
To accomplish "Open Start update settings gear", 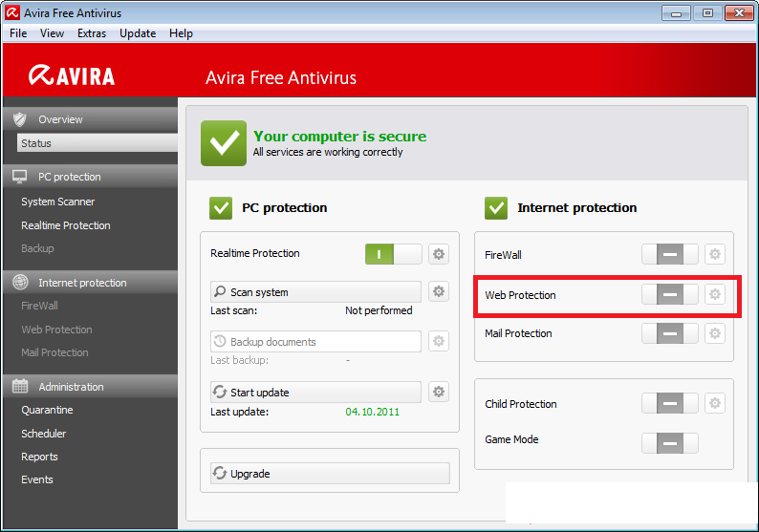I will coord(439,392).
